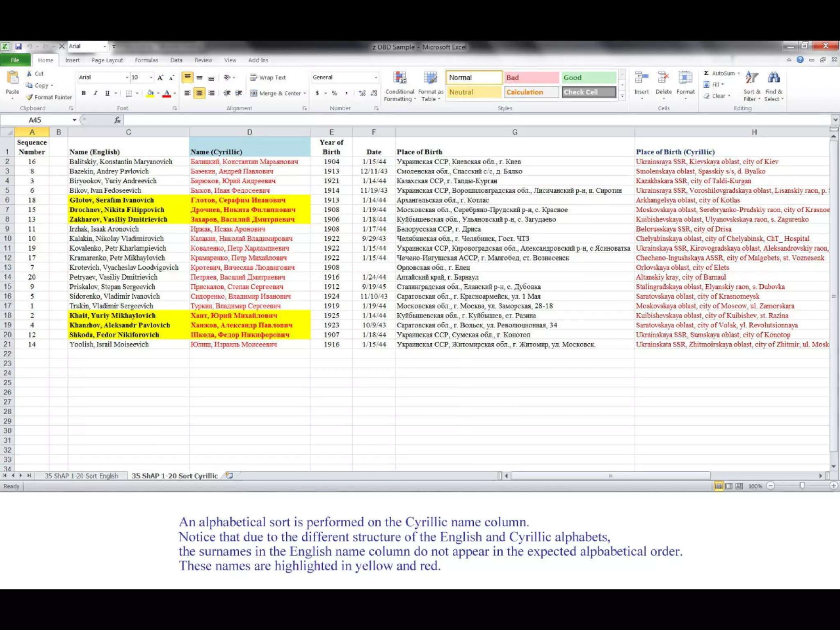Expand the Fill dropdown
Image resolution: width=840 pixels, height=630 pixels.
(x=723, y=84)
